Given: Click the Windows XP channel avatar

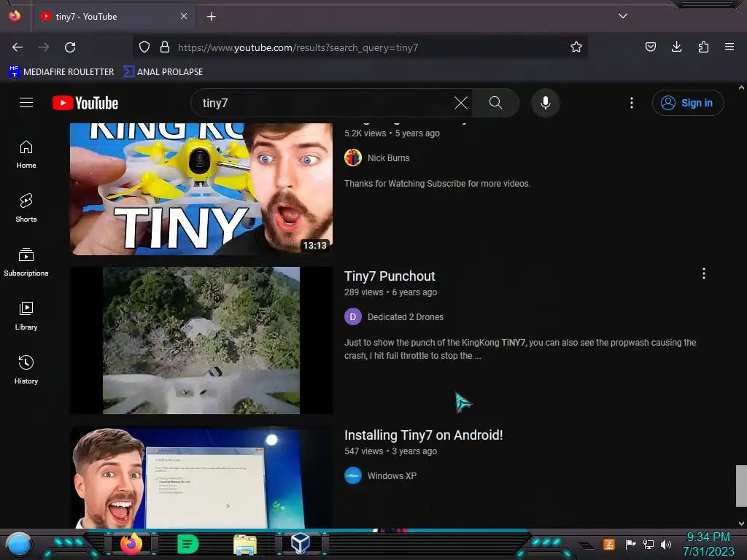Looking at the screenshot, I should (x=353, y=475).
